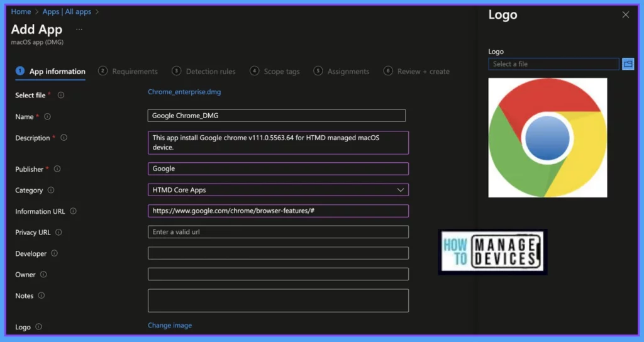Show the Name field info tooltip icon
Image resolution: width=644 pixels, height=342 pixels.
point(47,116)
